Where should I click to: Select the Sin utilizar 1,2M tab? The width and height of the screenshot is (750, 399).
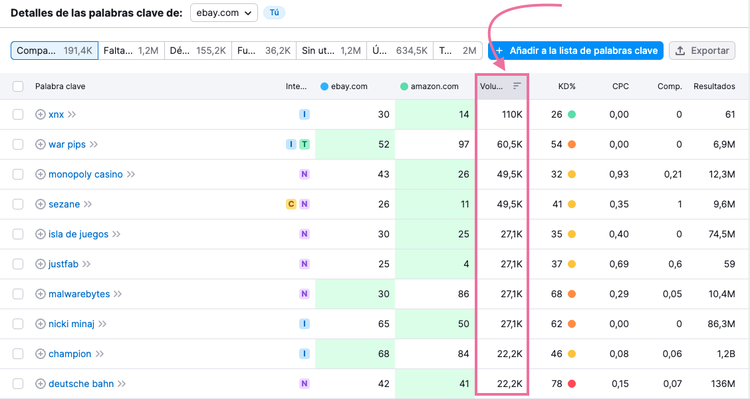331,50
